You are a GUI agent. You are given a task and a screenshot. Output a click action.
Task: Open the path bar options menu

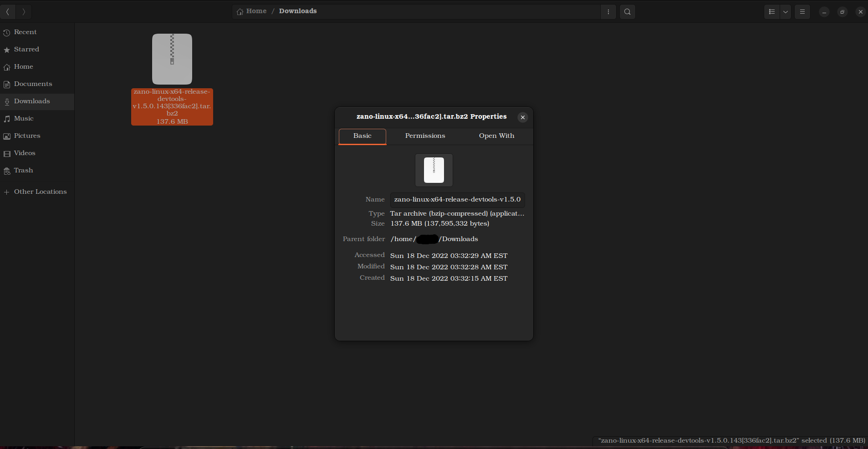(x=608, y=12)
